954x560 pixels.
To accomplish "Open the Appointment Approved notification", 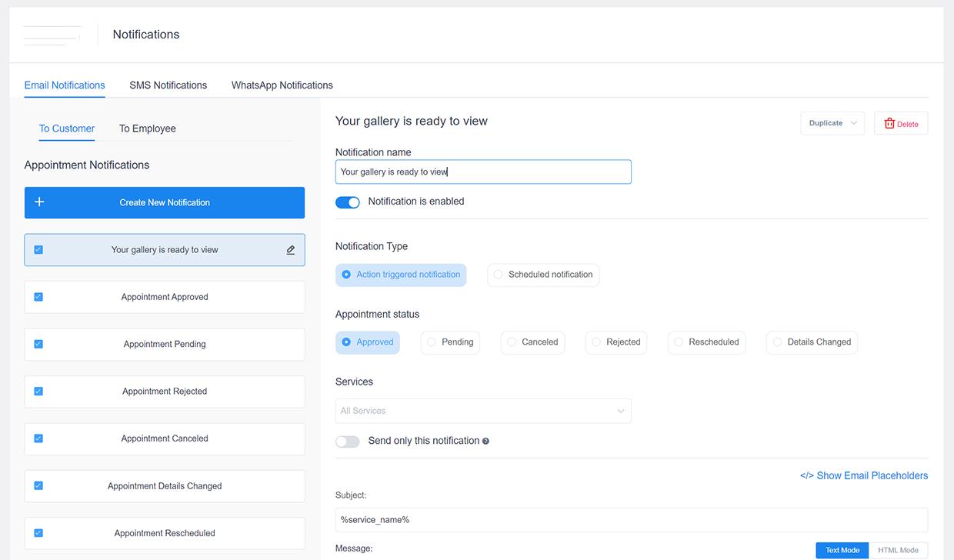I will [x=165, y=297].
